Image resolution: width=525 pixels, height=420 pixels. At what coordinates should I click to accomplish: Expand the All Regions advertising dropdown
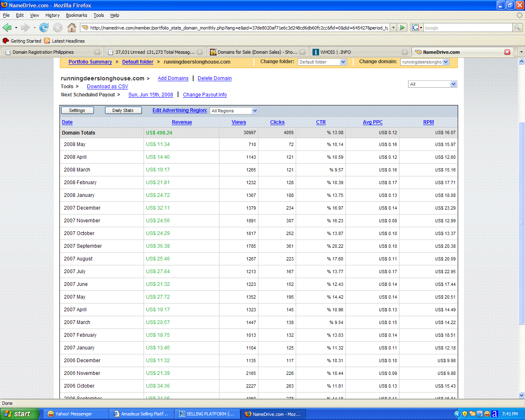click(x=255, y=111)
